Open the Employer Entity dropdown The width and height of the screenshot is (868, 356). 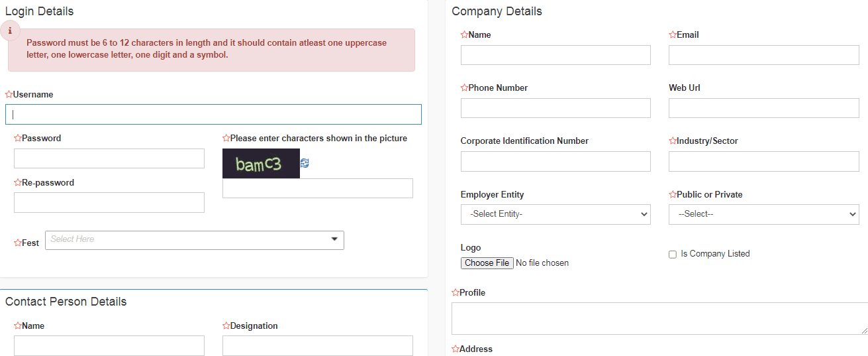(555, 214)
